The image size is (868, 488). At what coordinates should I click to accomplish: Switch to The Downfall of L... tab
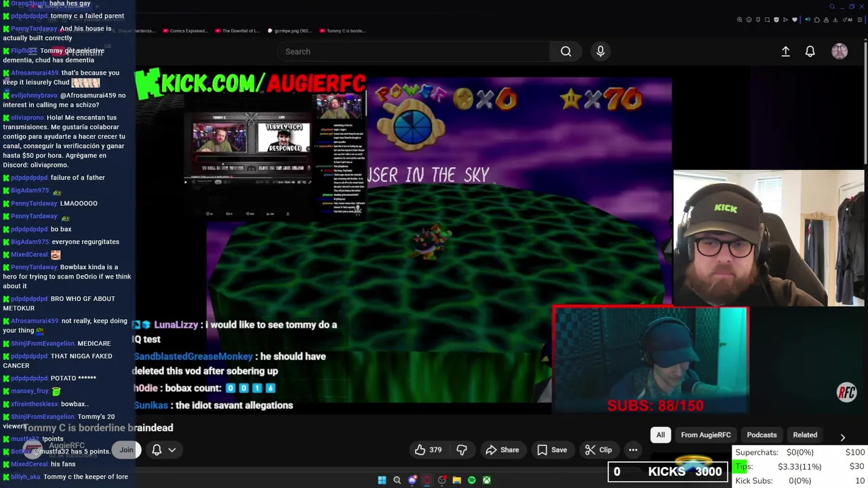[237, 30]
